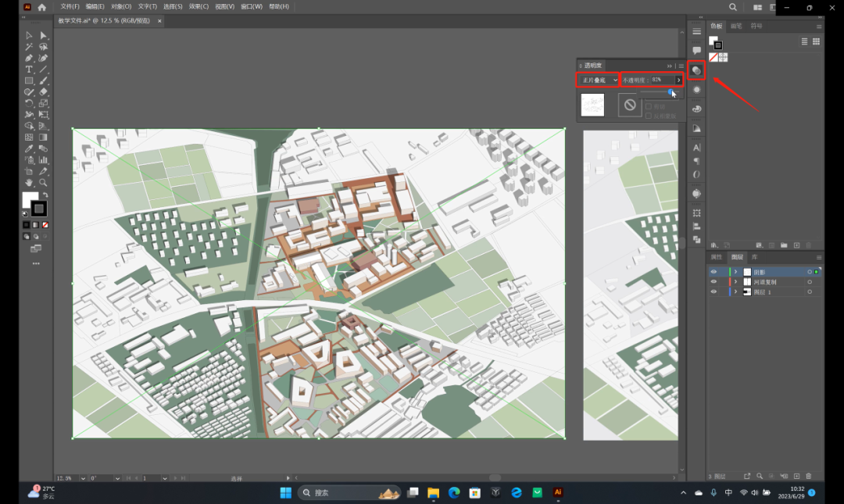
Task: Enable the 剪切 (Clip) checkbox
Action: pos(649,106)
